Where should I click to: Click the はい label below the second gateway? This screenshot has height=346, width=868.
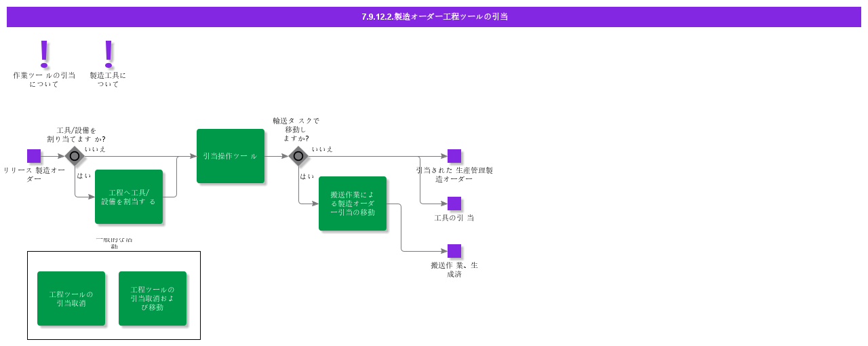307,176
